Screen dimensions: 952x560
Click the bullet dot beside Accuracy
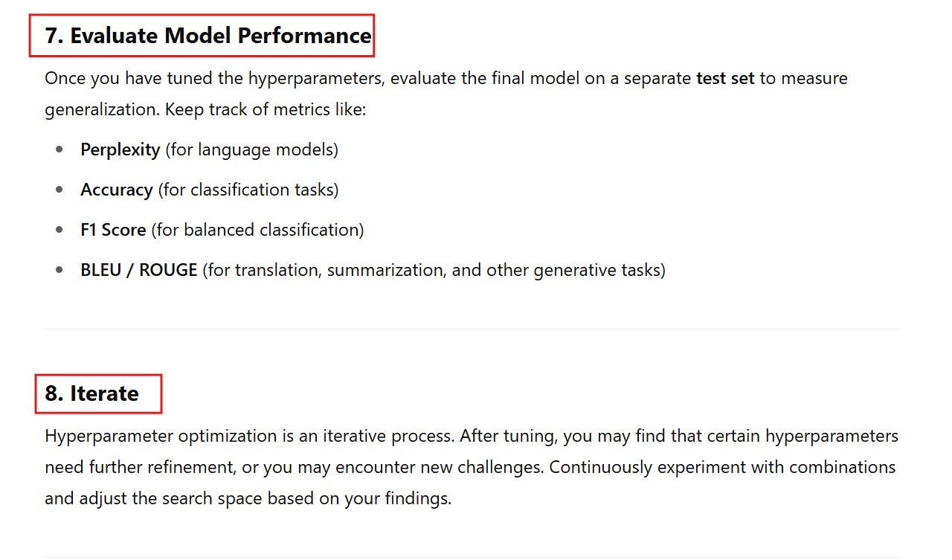coord(59,190)
